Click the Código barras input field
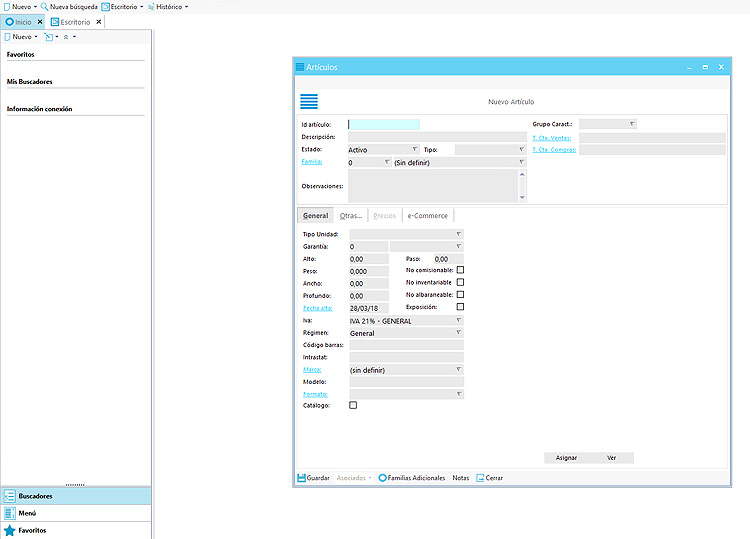This screenshot has height=539, width=750. 407,345
